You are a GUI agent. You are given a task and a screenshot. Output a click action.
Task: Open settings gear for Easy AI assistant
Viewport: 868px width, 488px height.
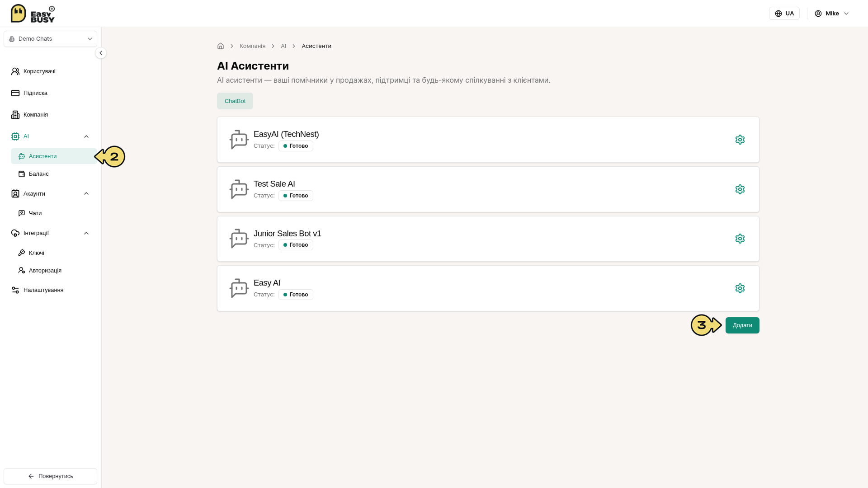click(x=740, y=288)
